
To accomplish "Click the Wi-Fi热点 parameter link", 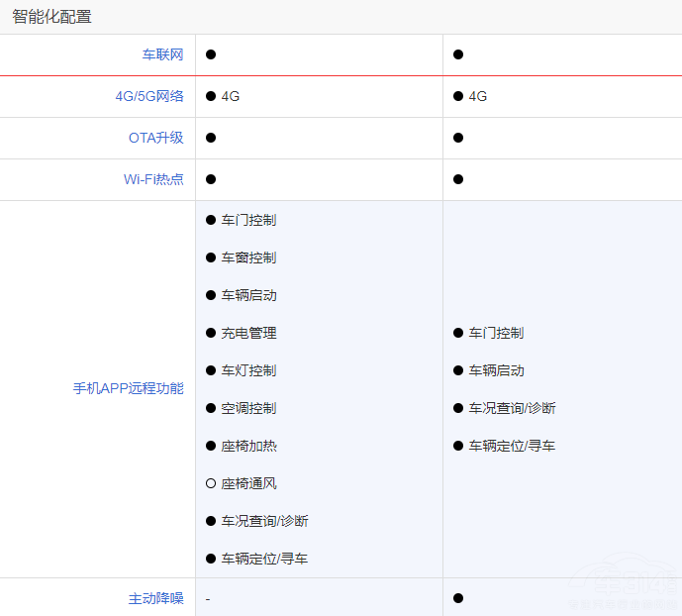I will [x=153, y=179].
